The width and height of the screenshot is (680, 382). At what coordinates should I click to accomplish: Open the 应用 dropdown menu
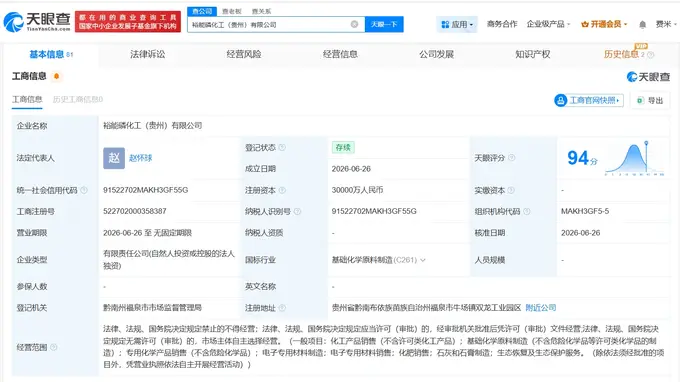coord(457,24)
